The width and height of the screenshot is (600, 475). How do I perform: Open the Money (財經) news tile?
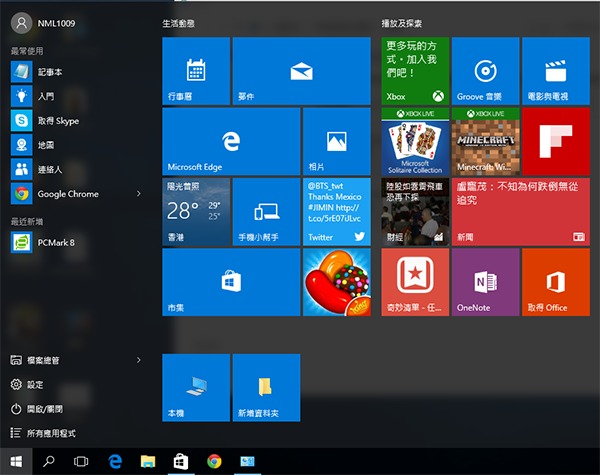415,212
